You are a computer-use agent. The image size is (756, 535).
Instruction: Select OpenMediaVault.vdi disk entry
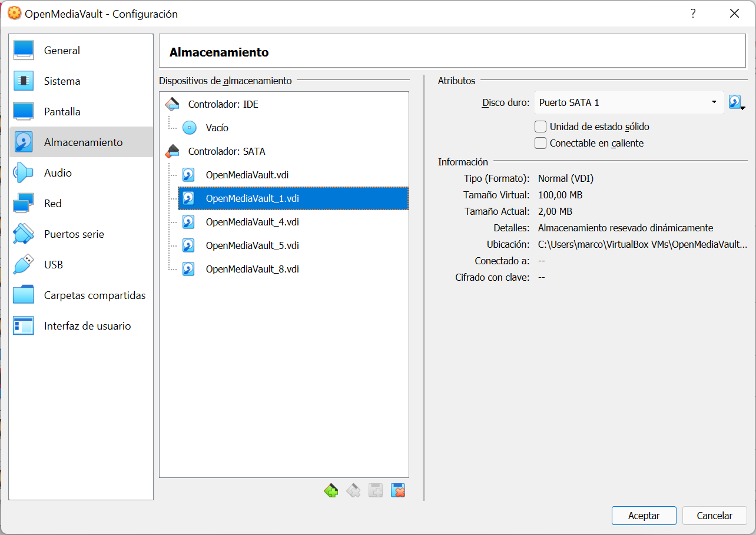247,175
